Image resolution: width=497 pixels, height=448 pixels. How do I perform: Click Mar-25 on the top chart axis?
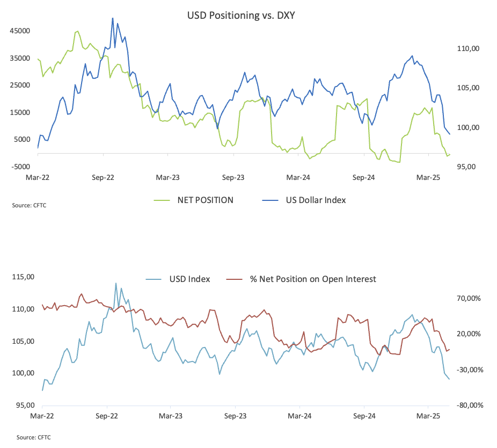[428, 178]
